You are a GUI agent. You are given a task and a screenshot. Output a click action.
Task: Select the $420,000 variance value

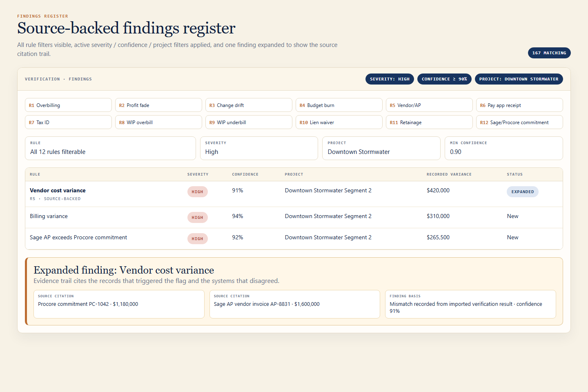(438, 190)
